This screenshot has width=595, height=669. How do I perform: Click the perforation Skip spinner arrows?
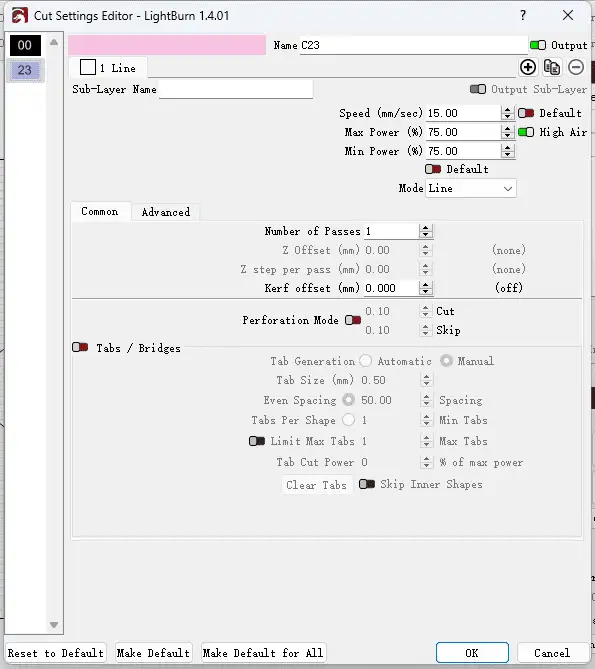click(x=425, y=330)
